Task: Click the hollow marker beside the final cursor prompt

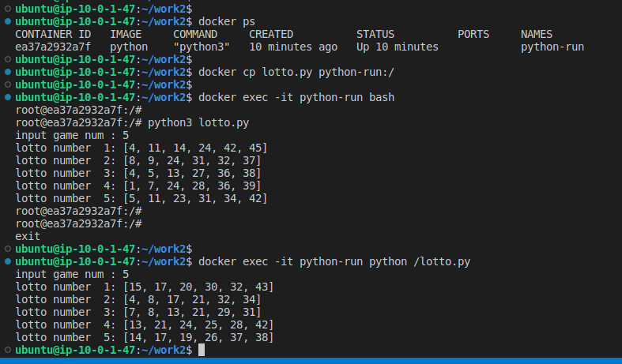Action: (x=8, y=350)
